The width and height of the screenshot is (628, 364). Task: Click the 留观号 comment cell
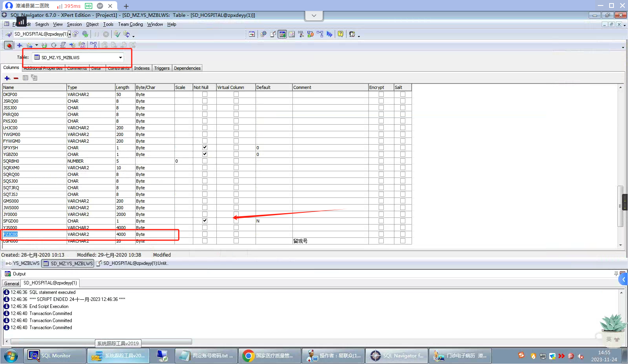[330, 241]
